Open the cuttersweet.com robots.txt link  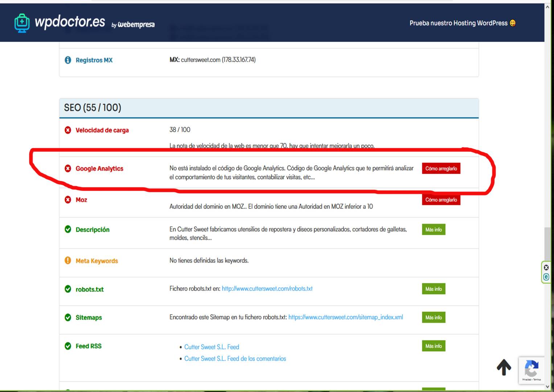click(267, 289)
